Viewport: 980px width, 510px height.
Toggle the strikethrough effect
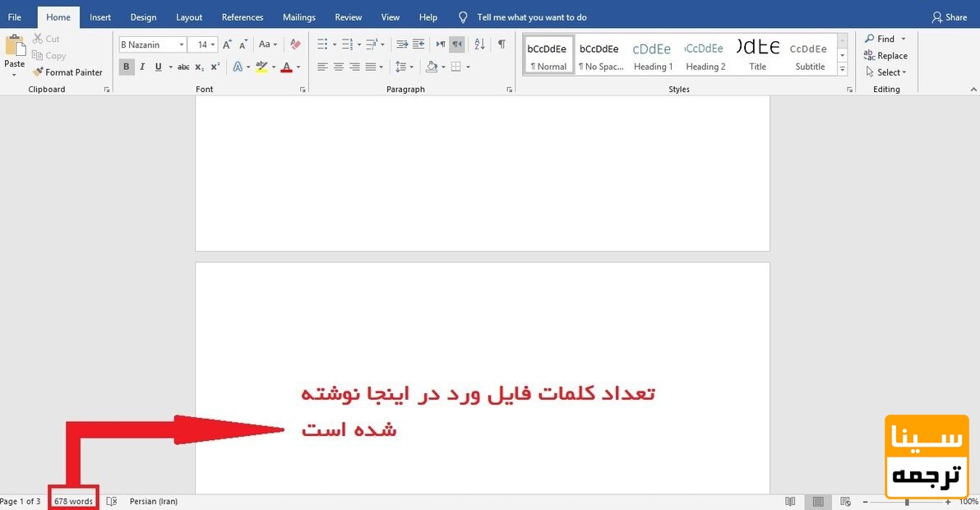(183, 67)
